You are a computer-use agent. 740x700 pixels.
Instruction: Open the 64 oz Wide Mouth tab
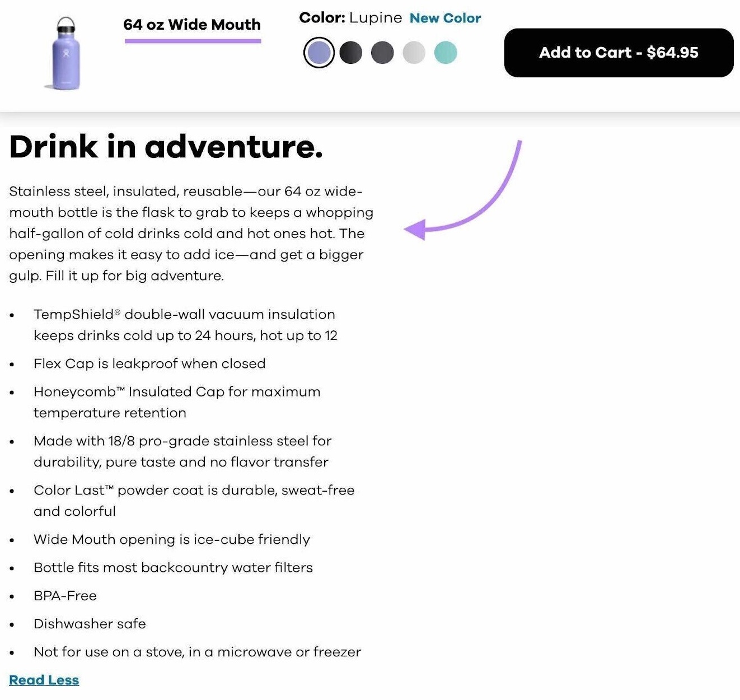(193, 25)
